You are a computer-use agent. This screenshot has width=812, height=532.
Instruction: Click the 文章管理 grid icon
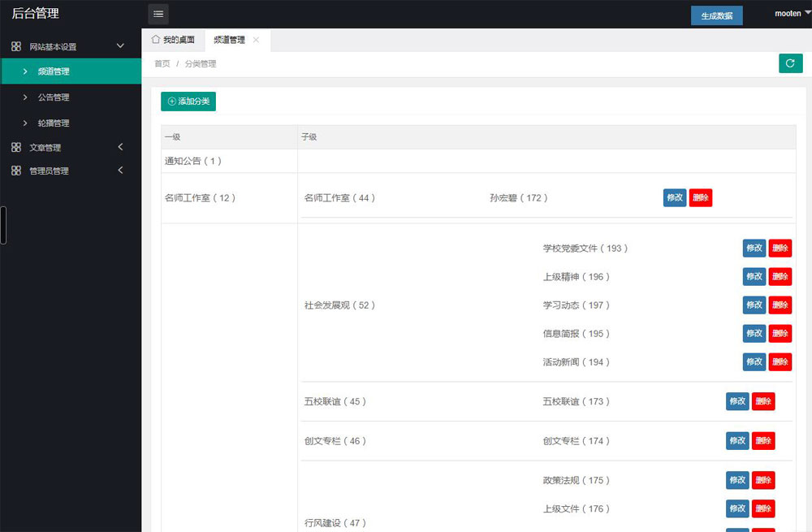16,148
